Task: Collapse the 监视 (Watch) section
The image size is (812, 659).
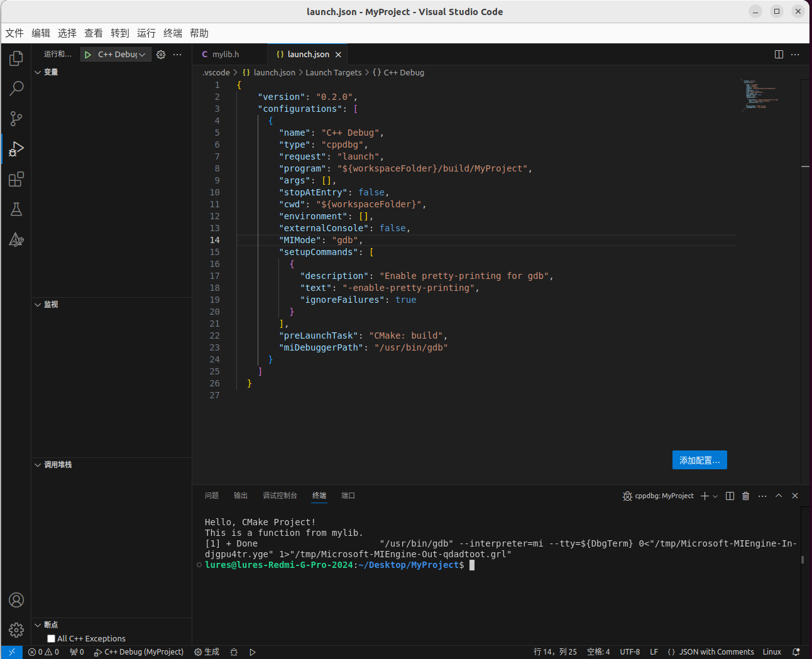Action: coord(51,305)
